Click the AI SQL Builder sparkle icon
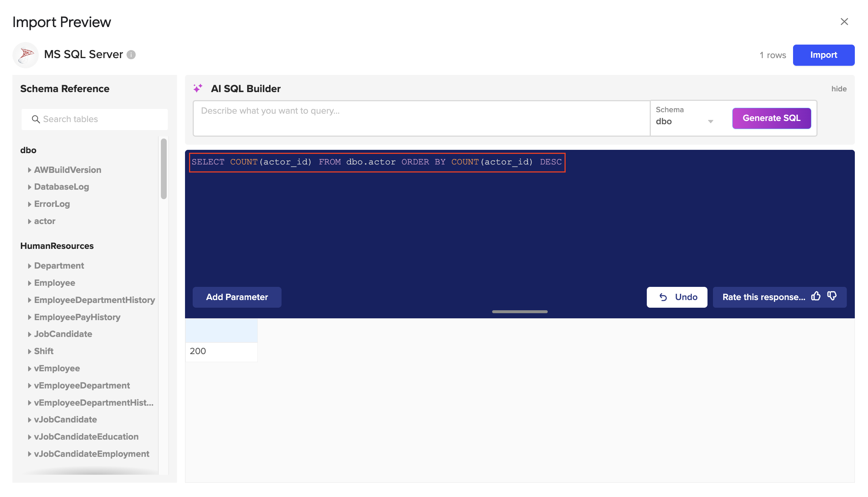The image size is (868, 497). (198, 88)
